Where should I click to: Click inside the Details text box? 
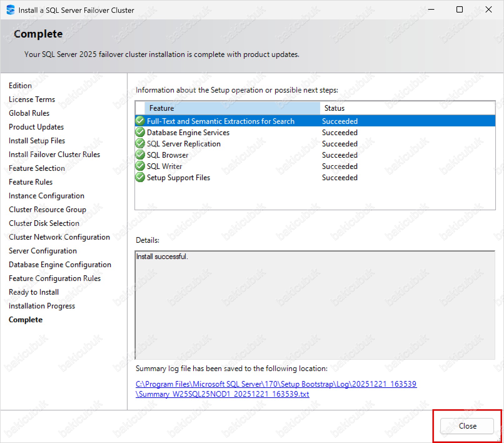pos(315,305)
